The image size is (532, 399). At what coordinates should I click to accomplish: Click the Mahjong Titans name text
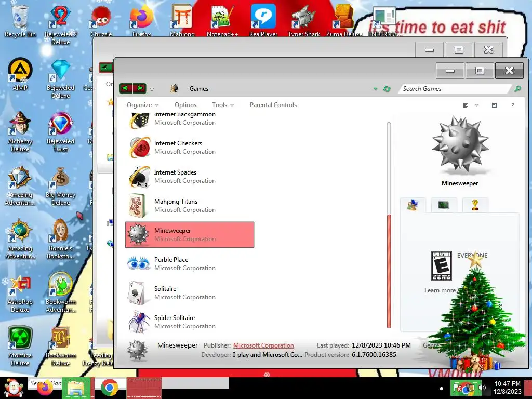click(176, 202)
